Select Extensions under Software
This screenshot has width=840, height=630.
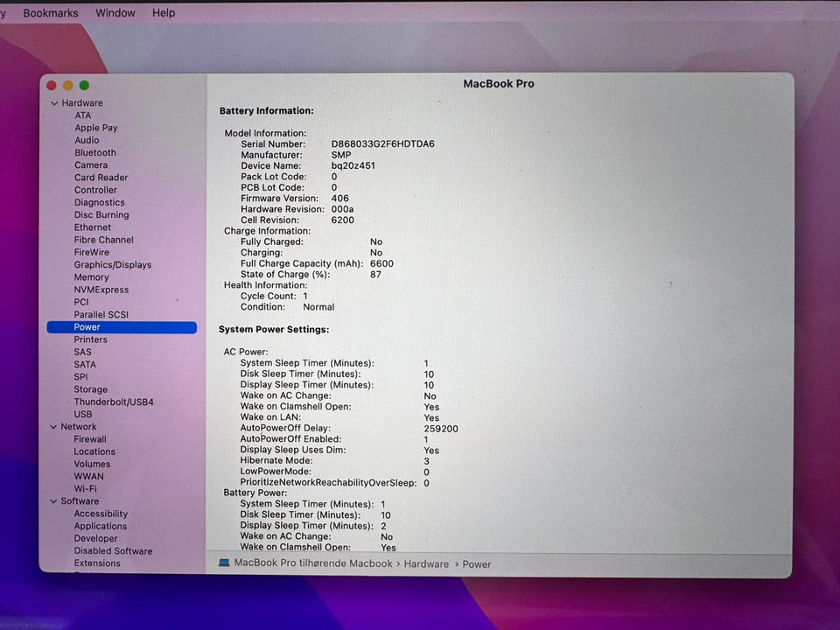coord(97,563)
